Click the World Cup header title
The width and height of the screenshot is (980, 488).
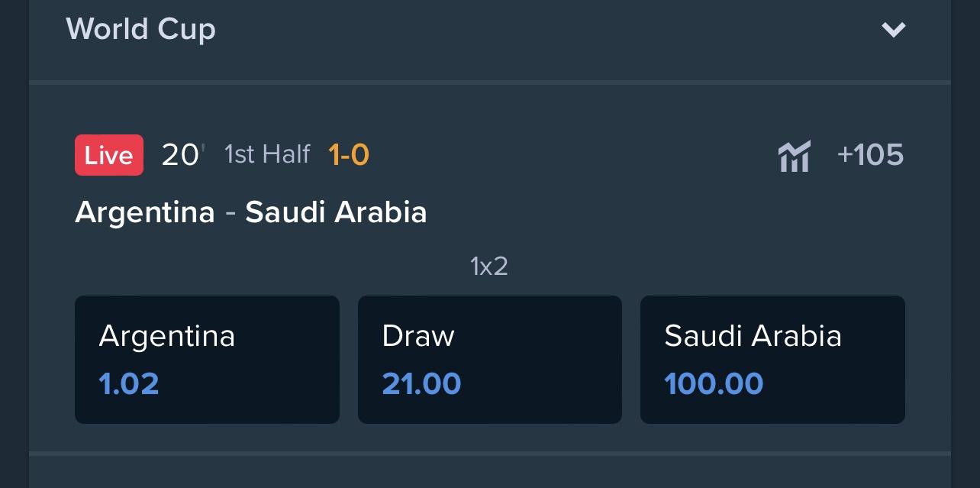[x=141, y=29]
